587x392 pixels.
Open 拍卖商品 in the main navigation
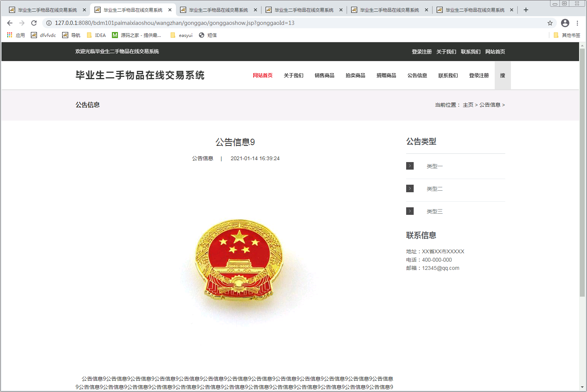click(x=355, y=75)
